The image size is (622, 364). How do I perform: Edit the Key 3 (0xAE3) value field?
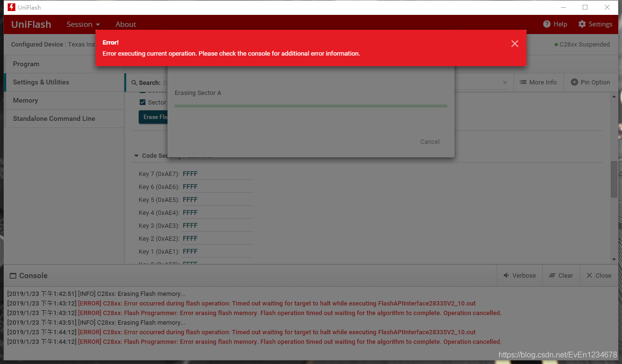click(x=217, y=225)
